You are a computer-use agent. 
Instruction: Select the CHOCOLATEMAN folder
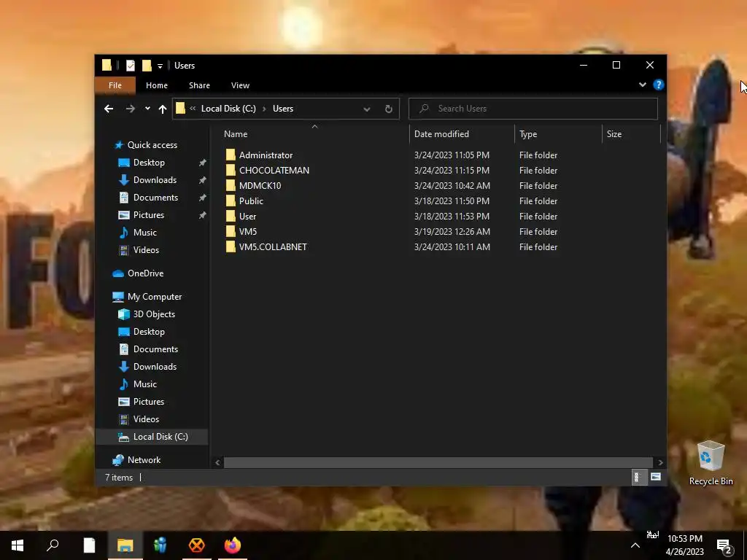(x=274, y=171)
